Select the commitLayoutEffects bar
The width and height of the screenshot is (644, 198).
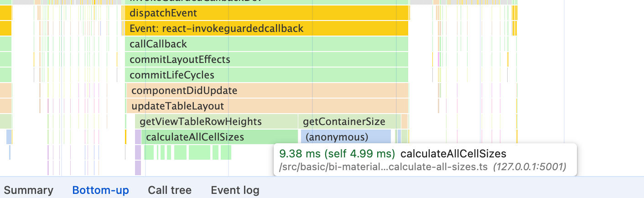[x=266, y=59]
